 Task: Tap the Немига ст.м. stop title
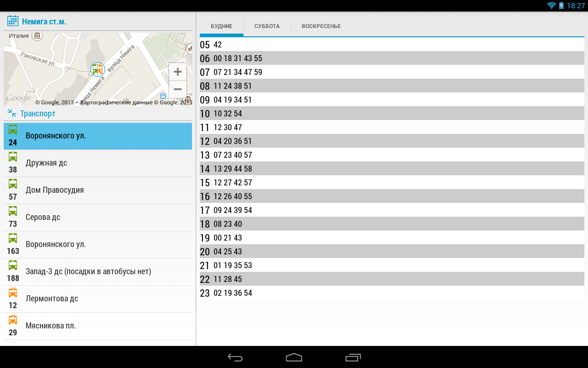pyautogui.click(x=44, y=21)
